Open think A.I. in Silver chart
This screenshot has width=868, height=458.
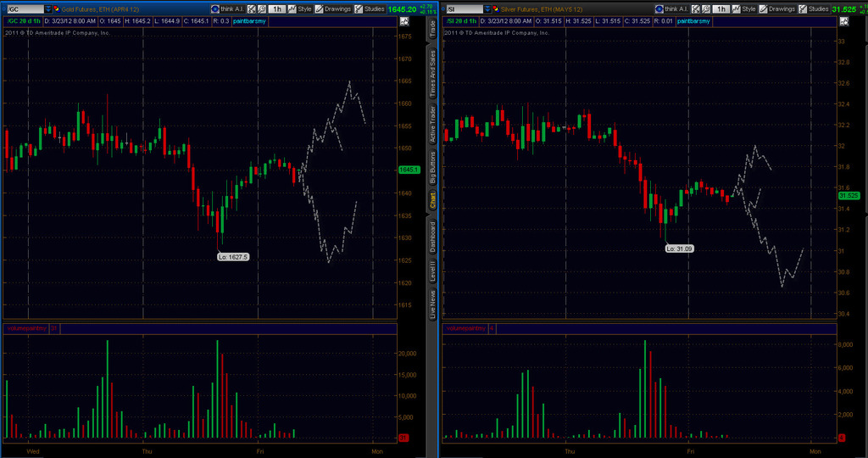tap(672, 8)
